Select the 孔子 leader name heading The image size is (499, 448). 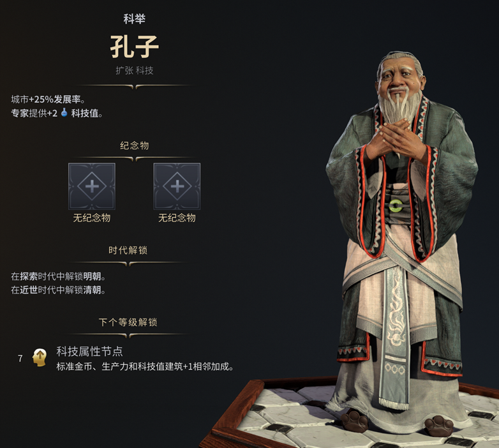[x=134, y=47]
